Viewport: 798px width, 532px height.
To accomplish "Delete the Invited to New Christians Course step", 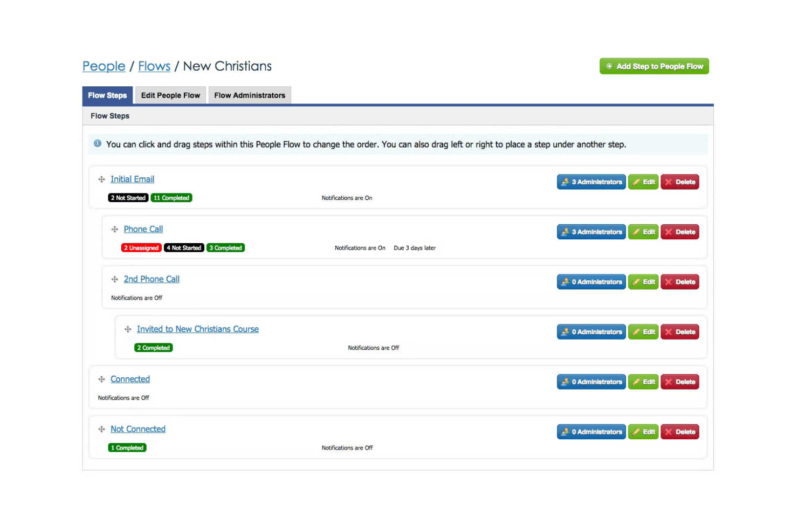I will tap(680, 332).
